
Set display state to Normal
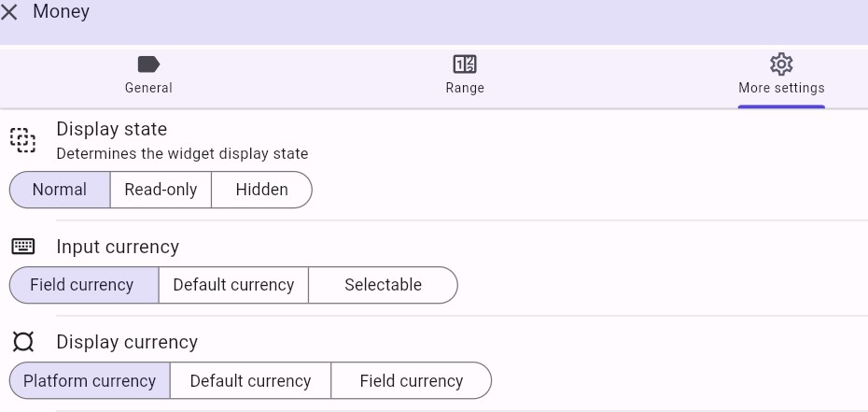click(x=60, y=190)
